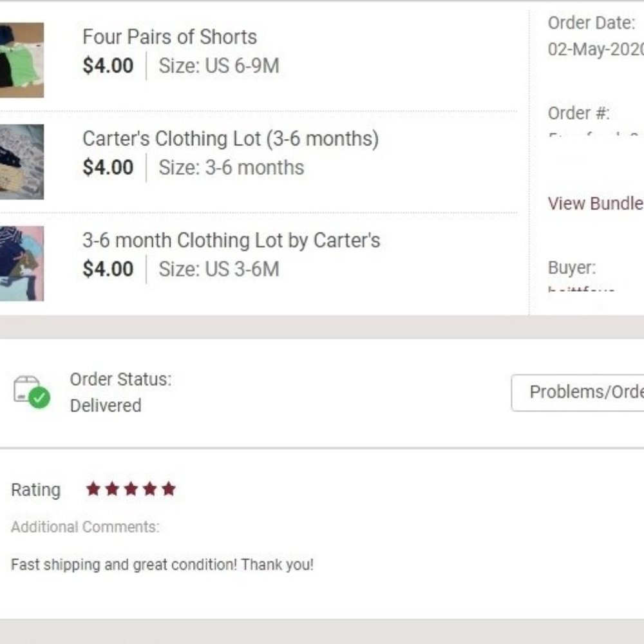Image resolution: width=644 pixels, height=644 pixels.
Task: Click the second rating star
Action: (112, 489)
